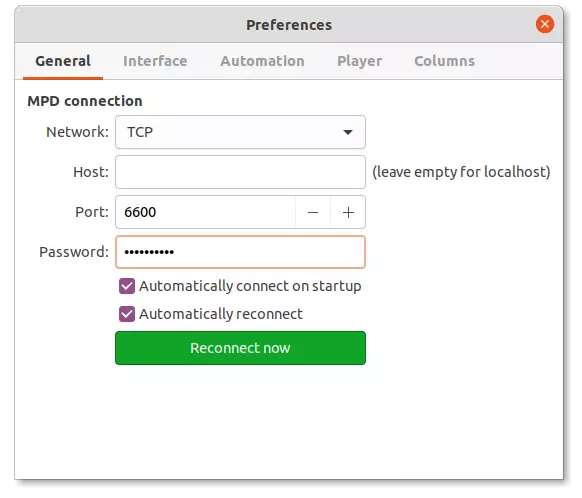Disable Automatically connect on startup checkbox
Screen dimensions: 582x498
pyautogui.click(x=127, y=286)
